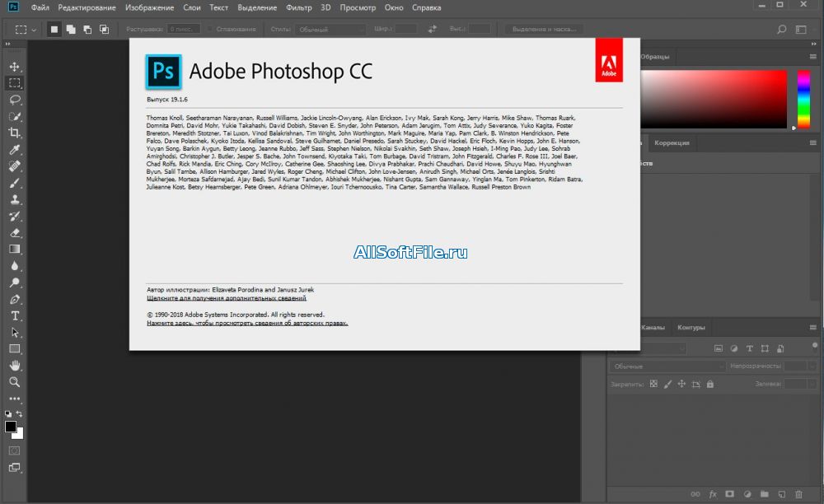824x504 pixels.
Task: Open the blend mode Обычные dropdown
Action: [x=667, y=366]
